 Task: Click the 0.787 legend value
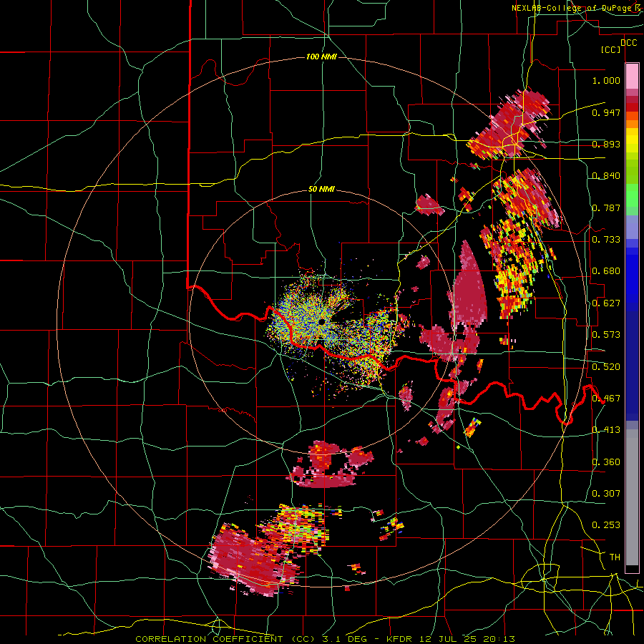pyautogui.click(x=606, y=208)
